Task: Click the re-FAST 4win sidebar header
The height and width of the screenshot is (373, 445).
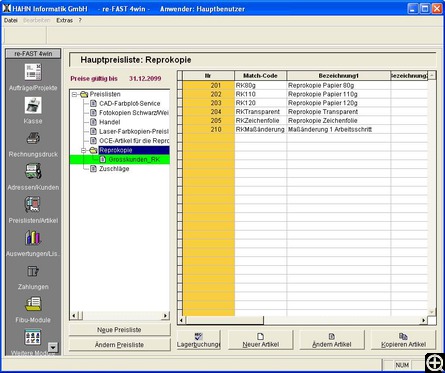Action: pos(33,53)
